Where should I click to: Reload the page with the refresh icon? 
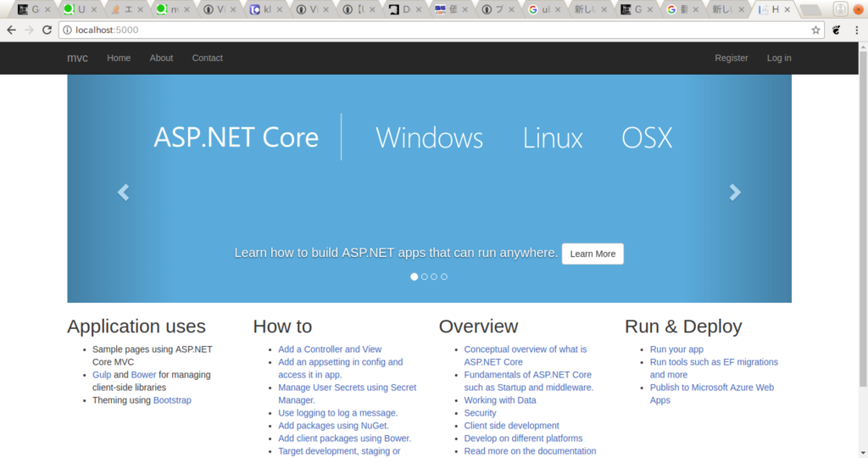tap(47, 30)
